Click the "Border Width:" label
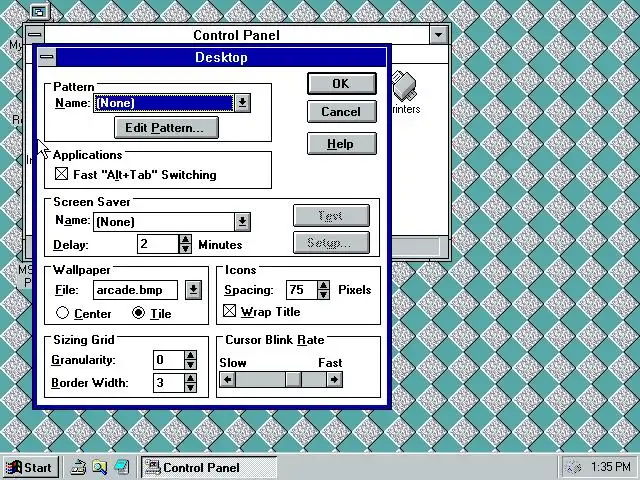Screen dimensions: 640x480 click(x=90, y=383)
